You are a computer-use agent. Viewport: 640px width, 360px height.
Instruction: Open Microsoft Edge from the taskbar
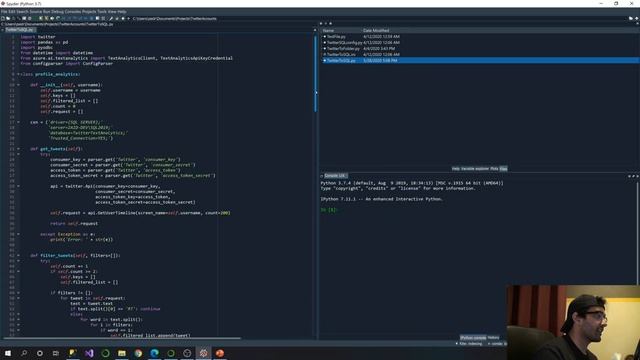coord(154,353)
